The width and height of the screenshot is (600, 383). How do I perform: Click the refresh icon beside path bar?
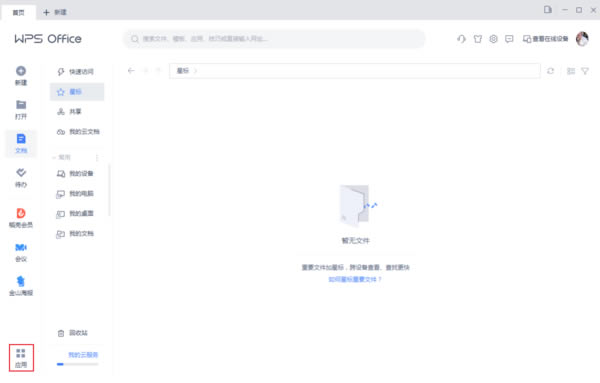pyautogui.click(x=550, y=71)
